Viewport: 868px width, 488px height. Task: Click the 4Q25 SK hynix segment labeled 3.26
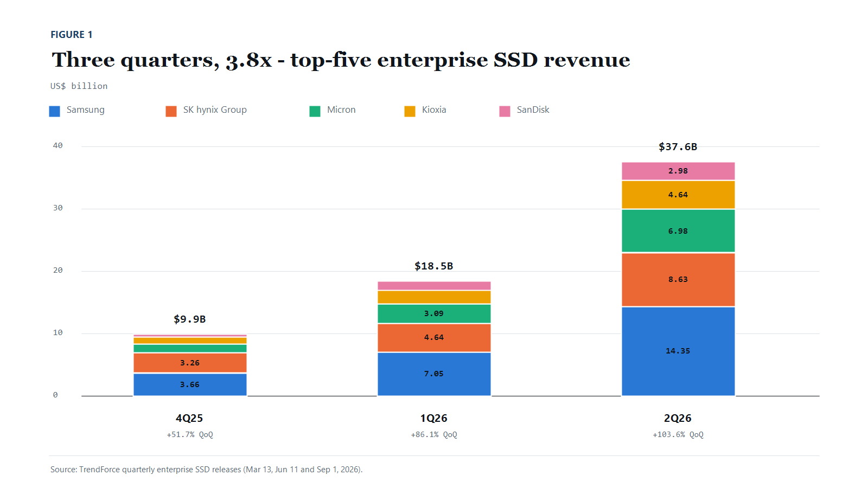(x=190, y=363)
